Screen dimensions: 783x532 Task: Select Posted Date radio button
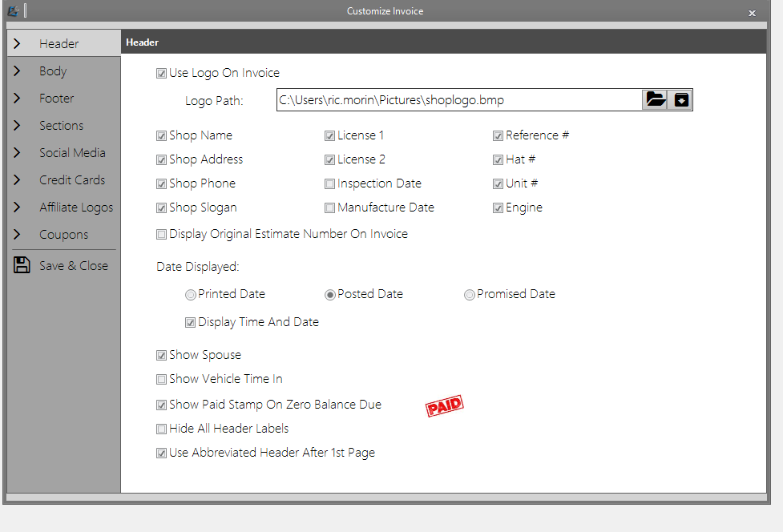coord(329,295)
